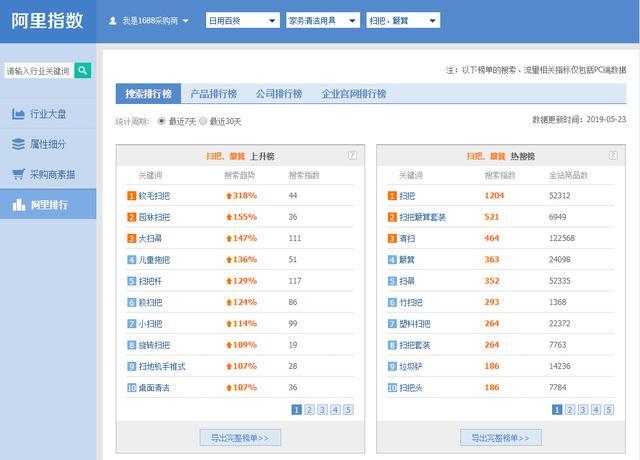Click the up arrow next to 318%

(229, 196)
